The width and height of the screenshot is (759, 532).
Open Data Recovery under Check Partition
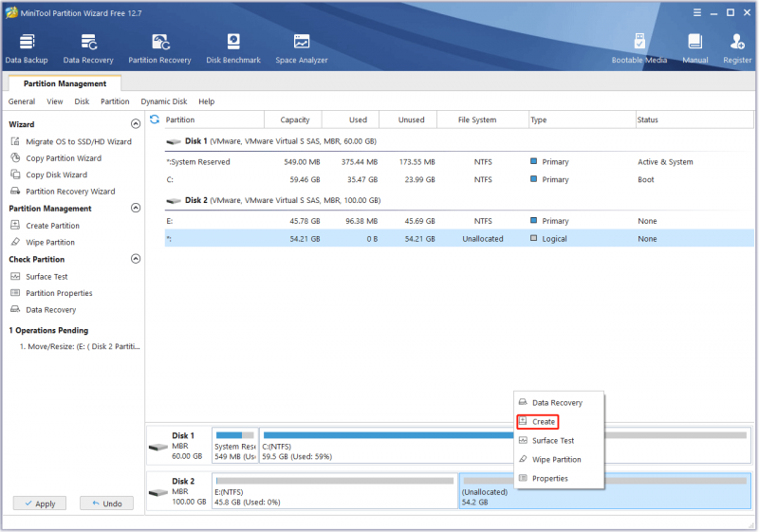pyautogui.click(x=43, y=309)
